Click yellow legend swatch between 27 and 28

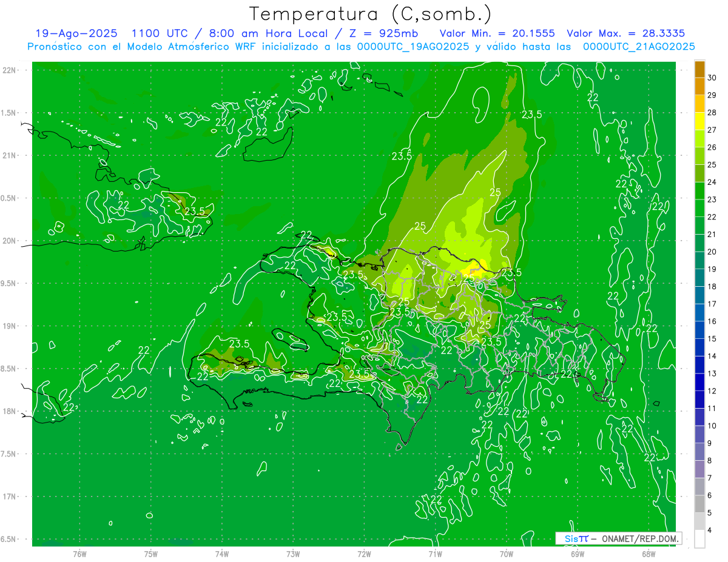[699, 121]
